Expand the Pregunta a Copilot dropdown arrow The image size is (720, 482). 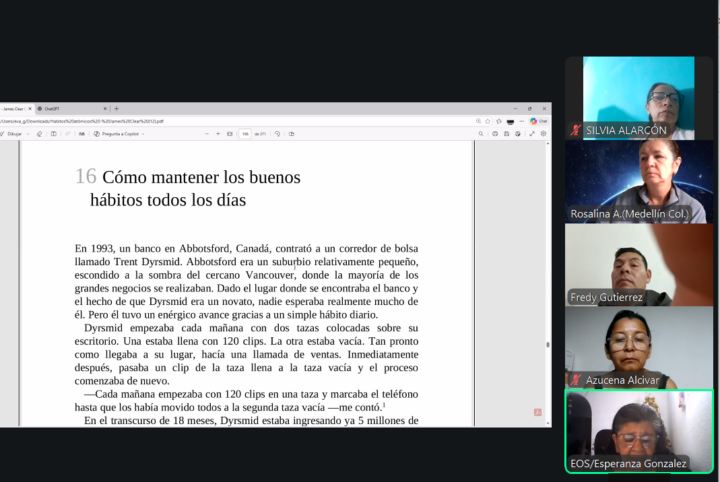coord(143,133)
